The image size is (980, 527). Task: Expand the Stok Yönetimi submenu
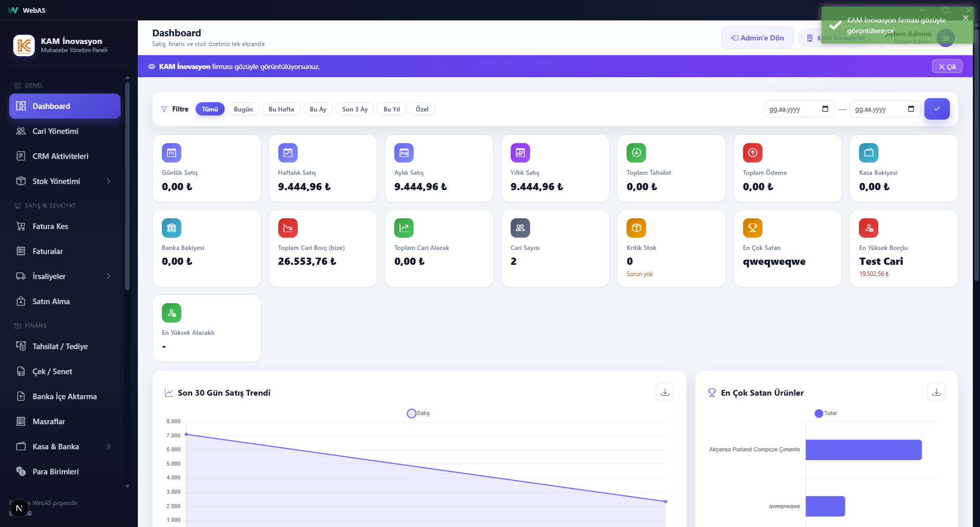[x=109, y=181]
